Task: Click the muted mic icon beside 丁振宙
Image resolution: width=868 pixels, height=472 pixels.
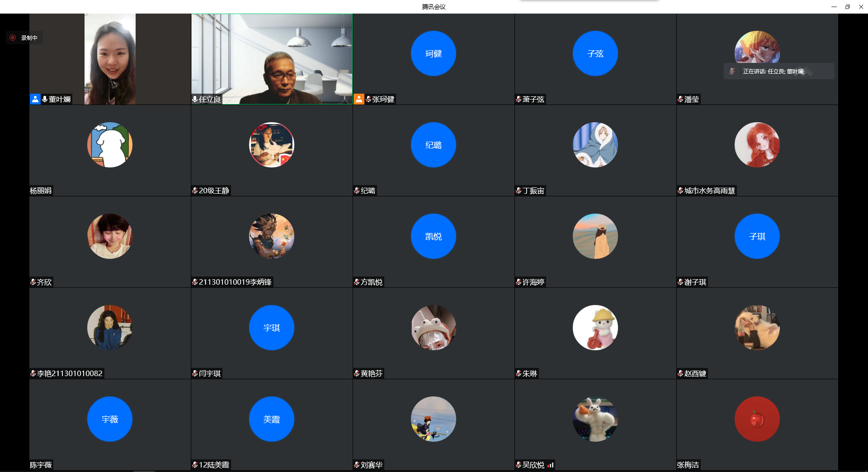Action: (x=519, y=191)
